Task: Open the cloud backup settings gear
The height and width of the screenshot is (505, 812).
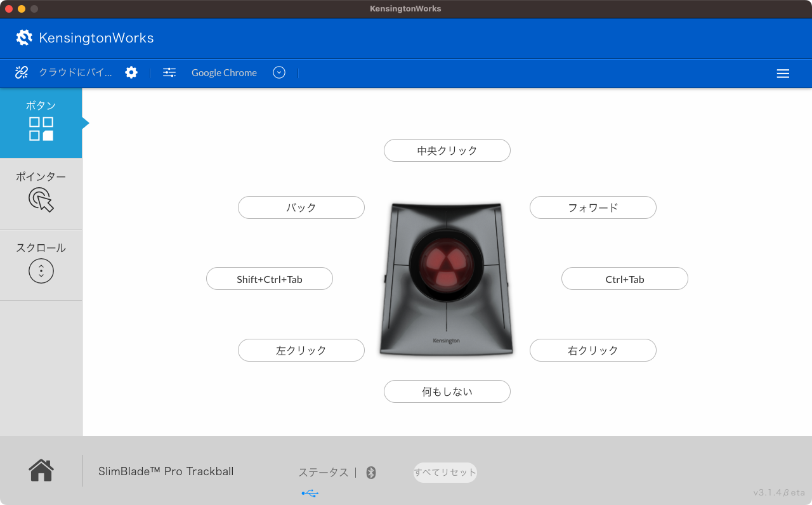Action: click(131, 72)
